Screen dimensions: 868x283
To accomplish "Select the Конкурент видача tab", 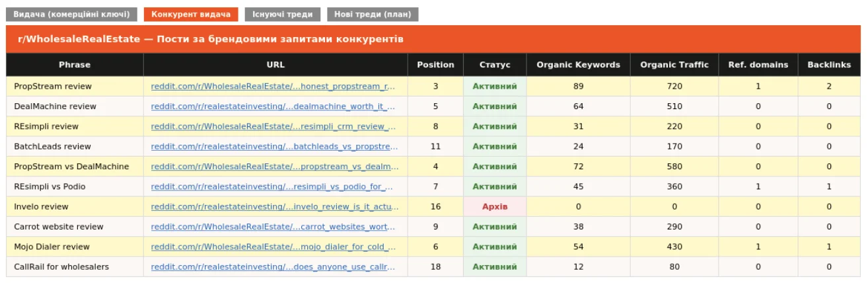I will [x=191, y=15].
